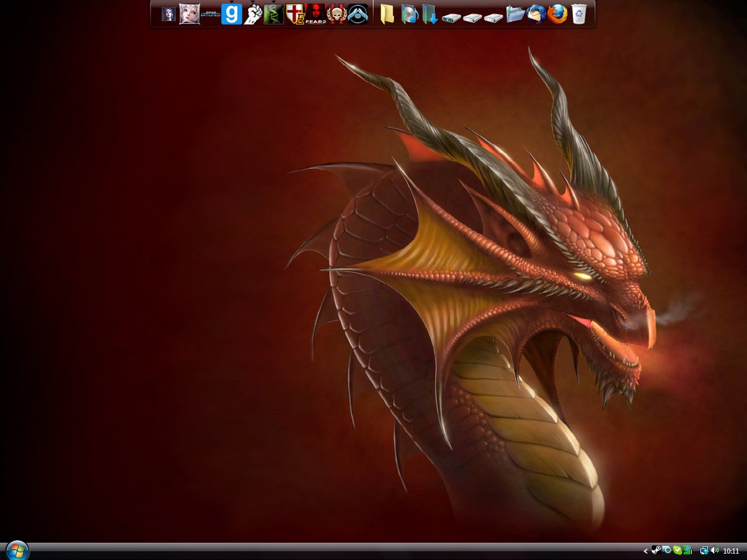Open the yellow folder in the dock
The image size is (747, 560).
(387, 14)
